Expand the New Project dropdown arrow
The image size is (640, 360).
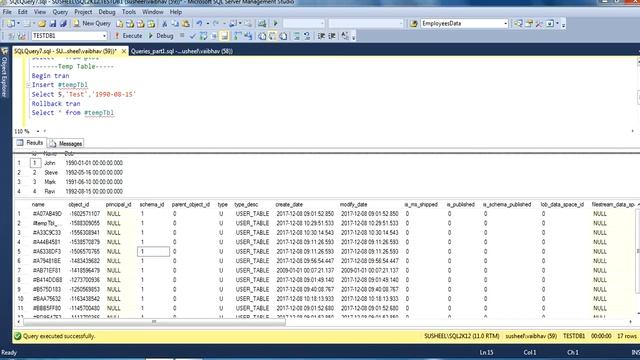[x=18, y=24]
